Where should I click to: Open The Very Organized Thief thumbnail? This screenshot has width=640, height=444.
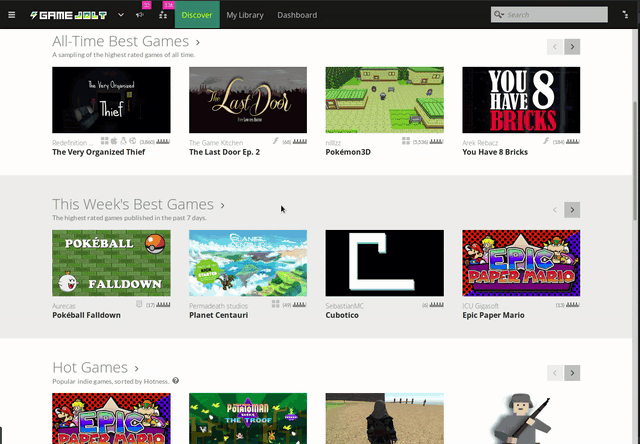click(x=111, y=100)
